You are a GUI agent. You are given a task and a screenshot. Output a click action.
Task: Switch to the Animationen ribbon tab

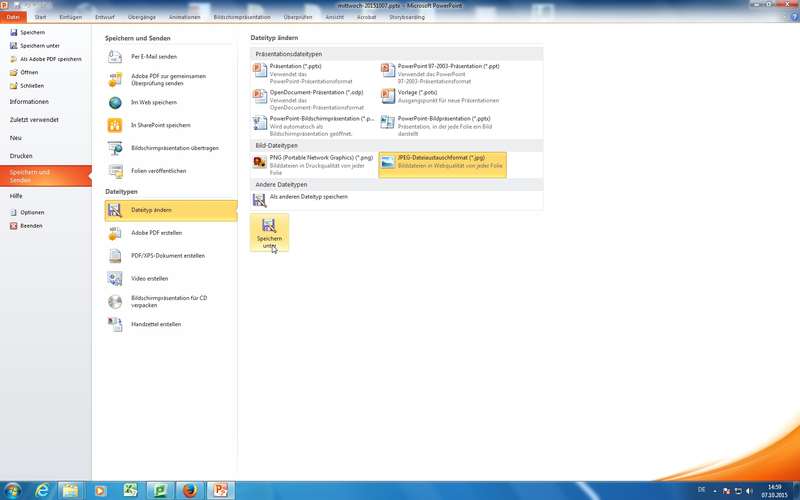coord(185,17)
